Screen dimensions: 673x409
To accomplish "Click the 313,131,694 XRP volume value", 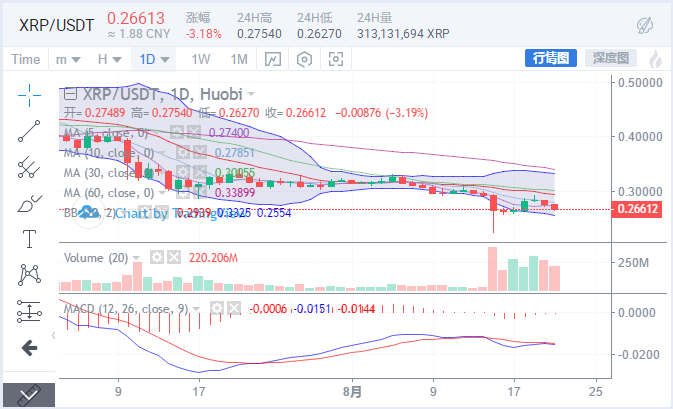I will 403,33.
